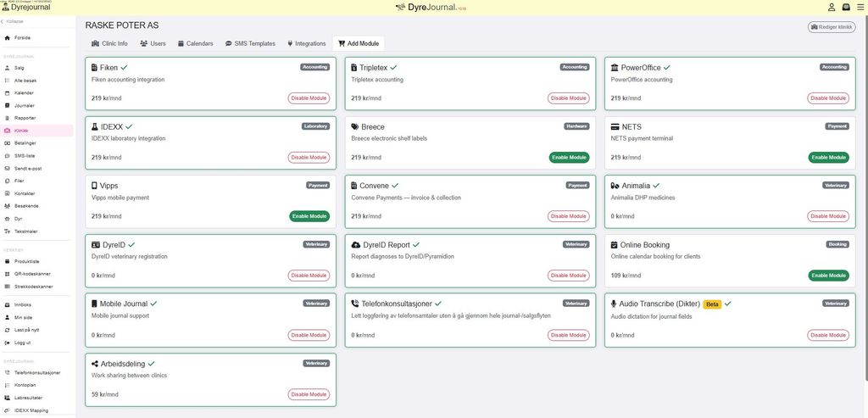Click the IDEXX Mapping sidebar icon
The height and width of the screenshot is (418, 868).
[7, 410]
